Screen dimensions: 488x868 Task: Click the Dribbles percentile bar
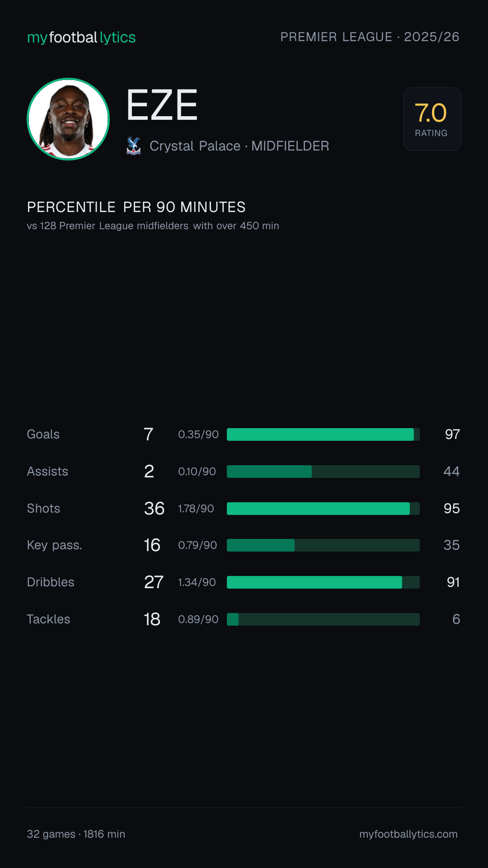[323, 582]
